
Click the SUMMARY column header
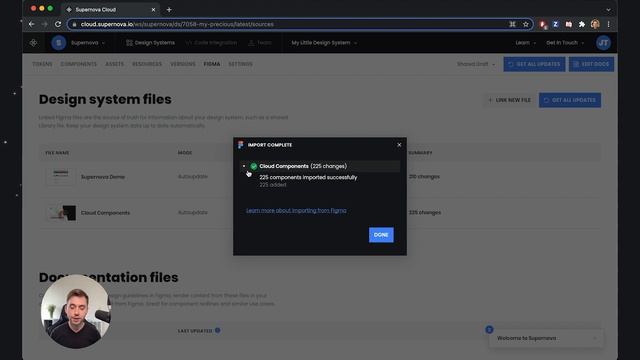pyautogui.click(x=420, y=153)
